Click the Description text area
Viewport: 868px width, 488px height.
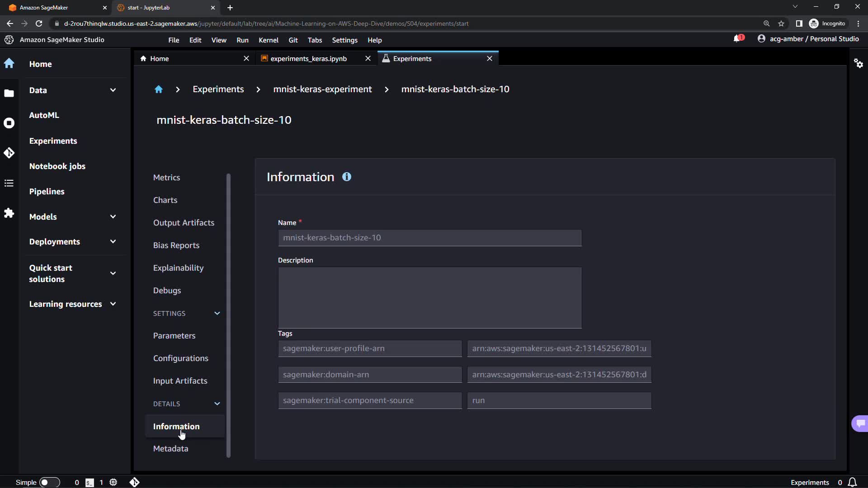(429, 297)
